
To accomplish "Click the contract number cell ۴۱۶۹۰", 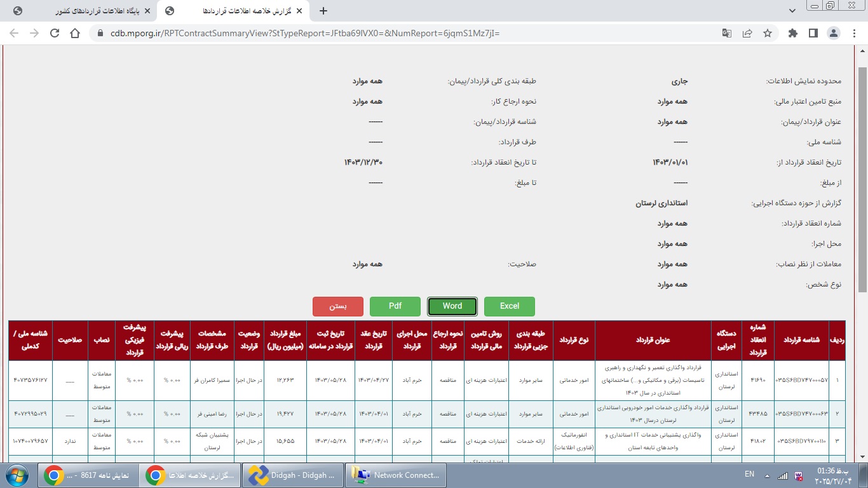I will point(759,380).
